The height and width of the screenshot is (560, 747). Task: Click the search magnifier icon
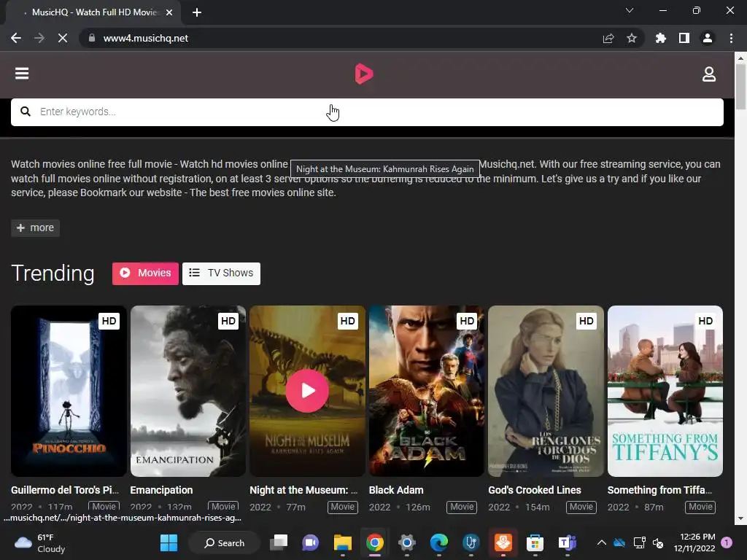[26, 112]
